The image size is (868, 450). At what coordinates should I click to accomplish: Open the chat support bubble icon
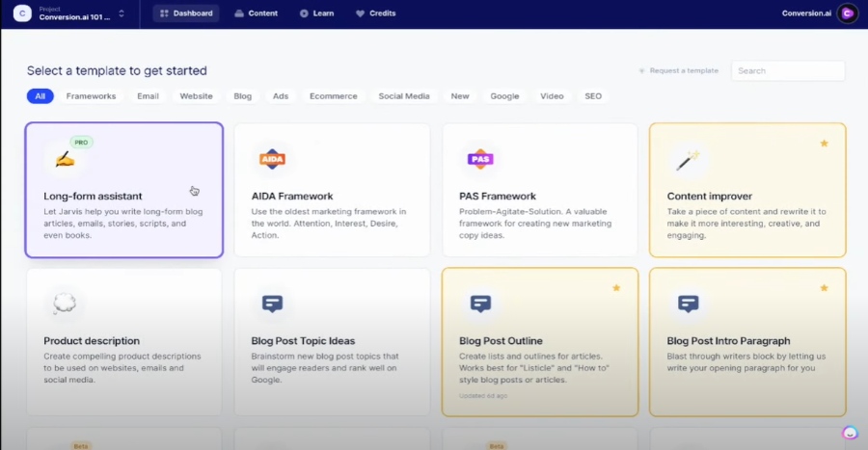850,433
